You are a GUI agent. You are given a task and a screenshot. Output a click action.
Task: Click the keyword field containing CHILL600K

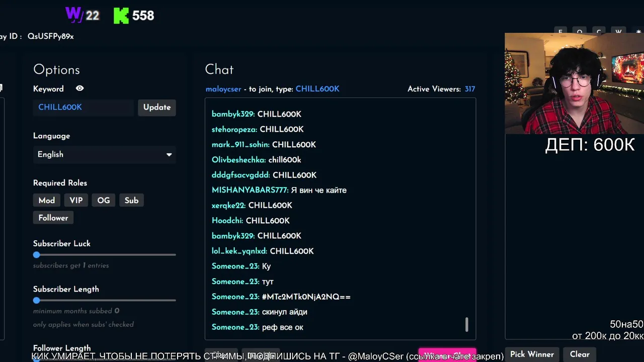(84, 107)
